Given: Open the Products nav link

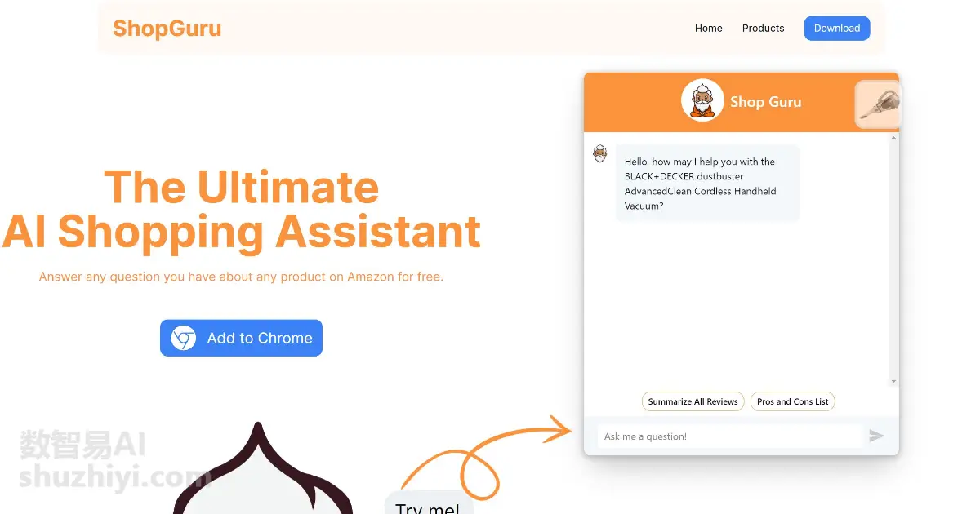Looking at the screenshot, I should (x=763, y=29).
